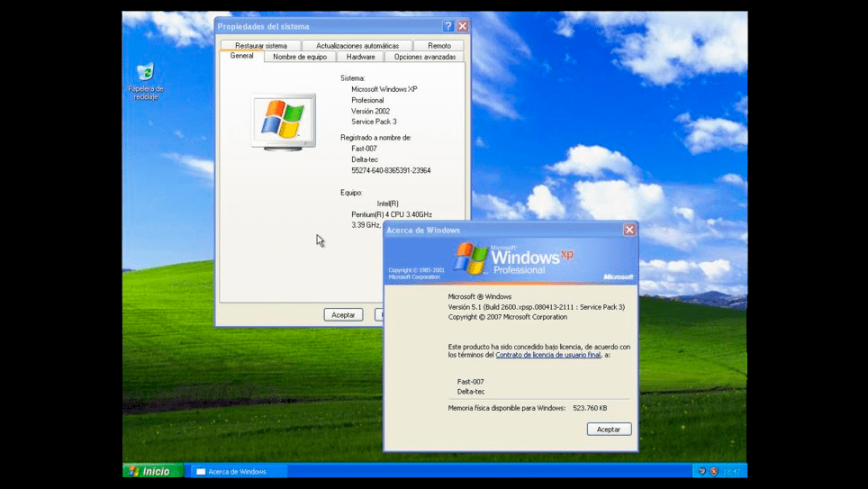This screenshot has height=489, width=868.
Task: Open the Remoto tab
Action: [439, 45]
